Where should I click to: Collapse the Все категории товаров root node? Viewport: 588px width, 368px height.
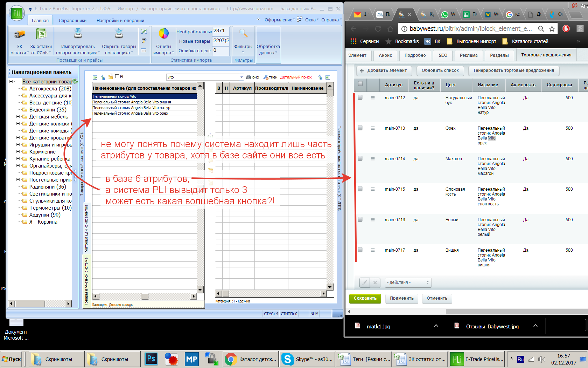pos(11,82)
